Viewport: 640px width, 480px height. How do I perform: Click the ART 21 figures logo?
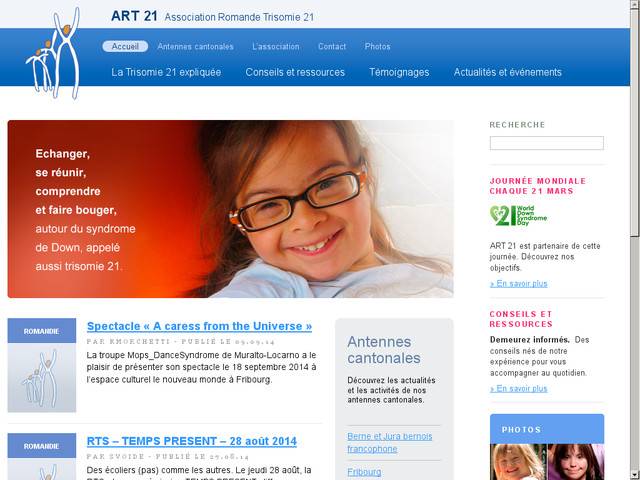[x=53, y=53]
